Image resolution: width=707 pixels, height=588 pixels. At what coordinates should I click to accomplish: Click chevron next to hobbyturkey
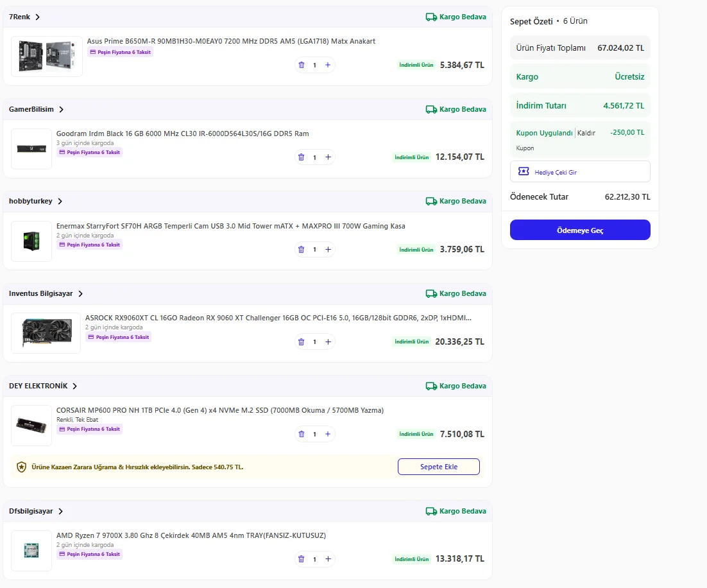coord(60,202)
